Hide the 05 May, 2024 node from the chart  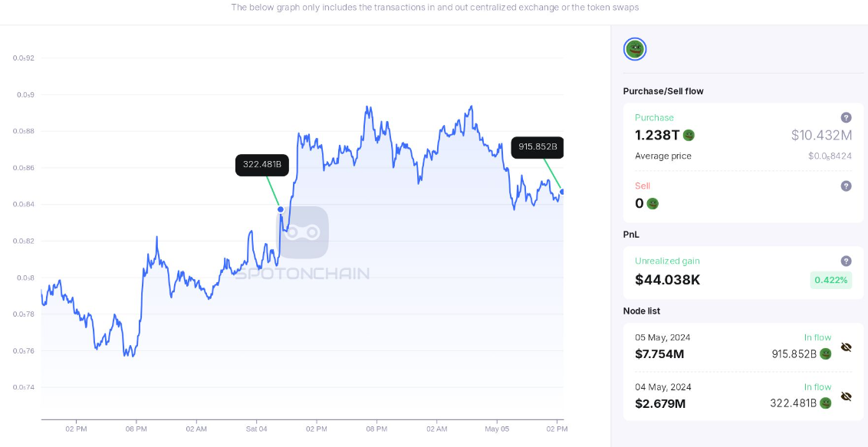coord(846,347)
